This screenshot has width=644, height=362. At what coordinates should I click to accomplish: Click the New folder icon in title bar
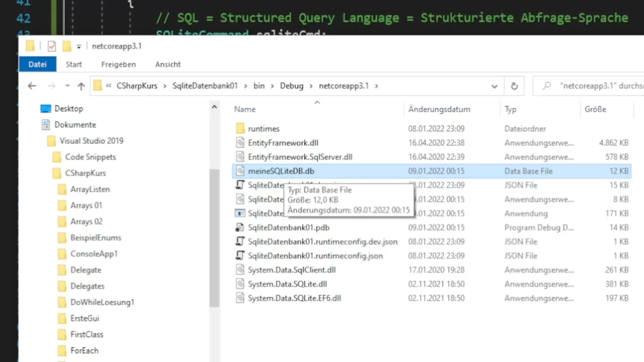(x=67, y=46)
